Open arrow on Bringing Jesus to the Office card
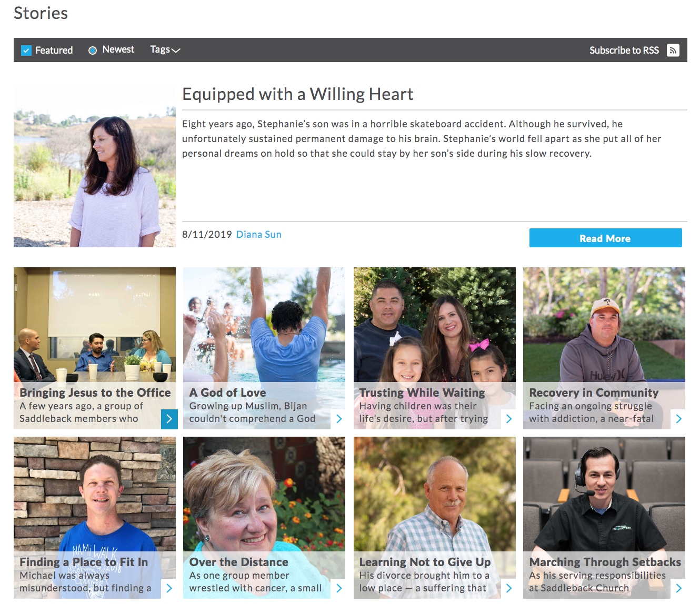 click(169, 419)
